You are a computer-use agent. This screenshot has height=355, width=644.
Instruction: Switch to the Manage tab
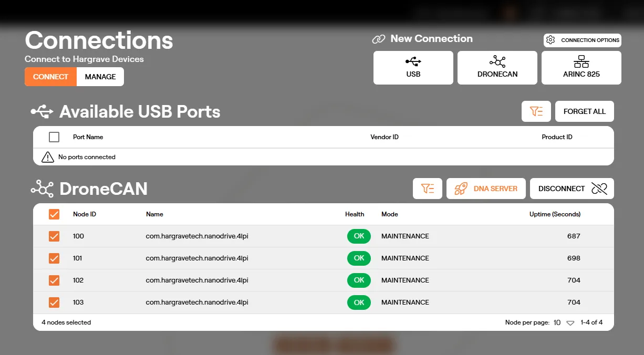pyautogui.click(x=100, y=77)
